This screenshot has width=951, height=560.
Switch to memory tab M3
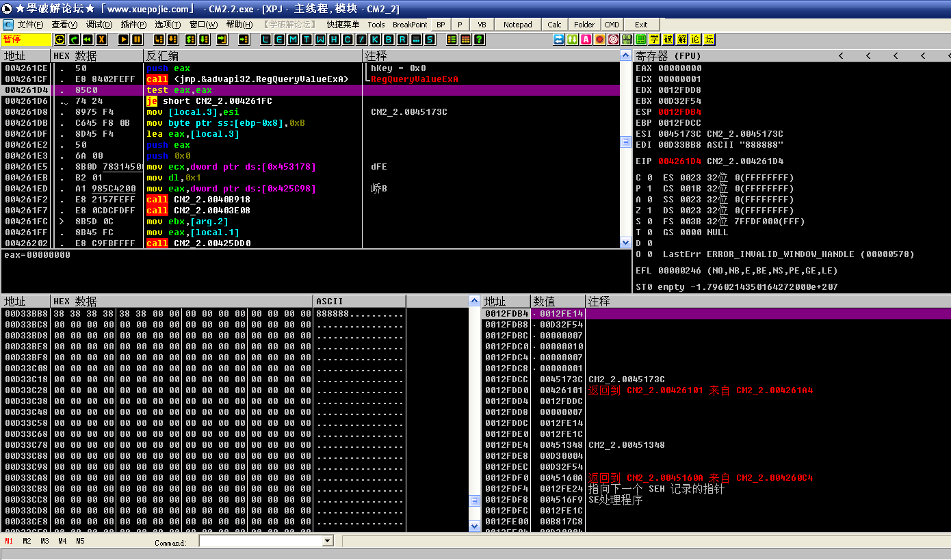[x=44, y=541]
